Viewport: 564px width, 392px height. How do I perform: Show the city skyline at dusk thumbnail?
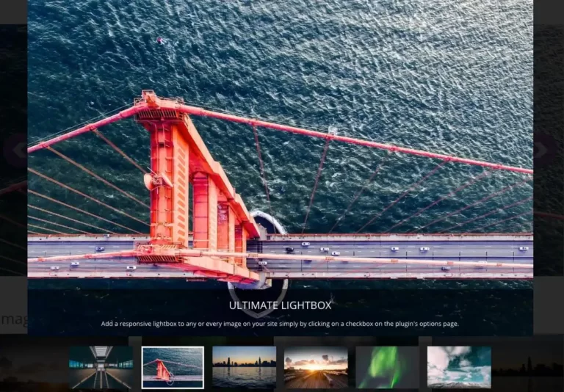[x=244, y=367]
